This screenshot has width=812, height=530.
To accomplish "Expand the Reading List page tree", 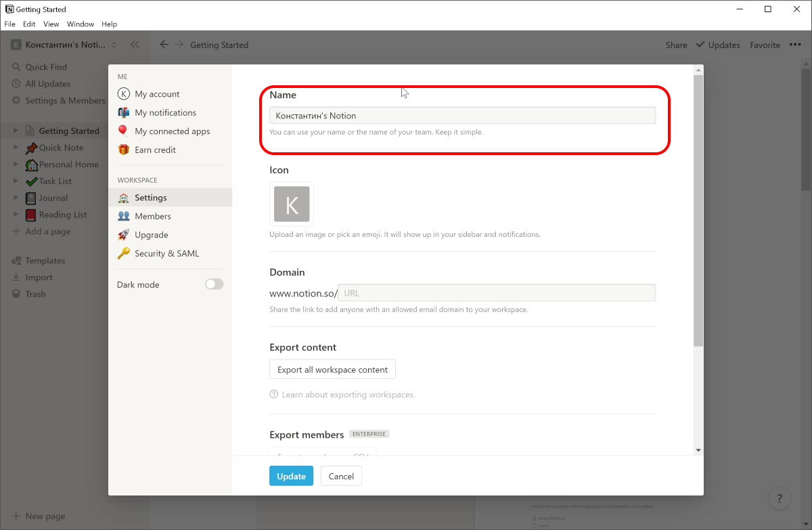I will pos(16,215).
